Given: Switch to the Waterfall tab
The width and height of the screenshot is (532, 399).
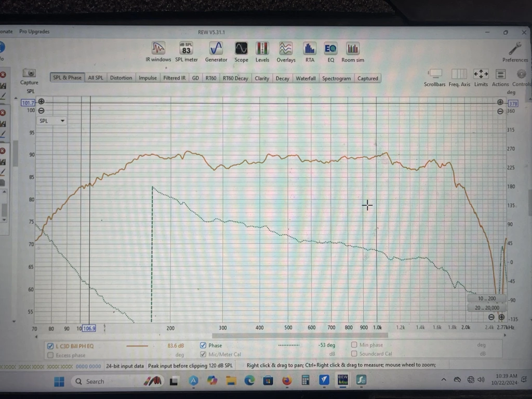Looking at the screenshot, I should pos(305,78).
